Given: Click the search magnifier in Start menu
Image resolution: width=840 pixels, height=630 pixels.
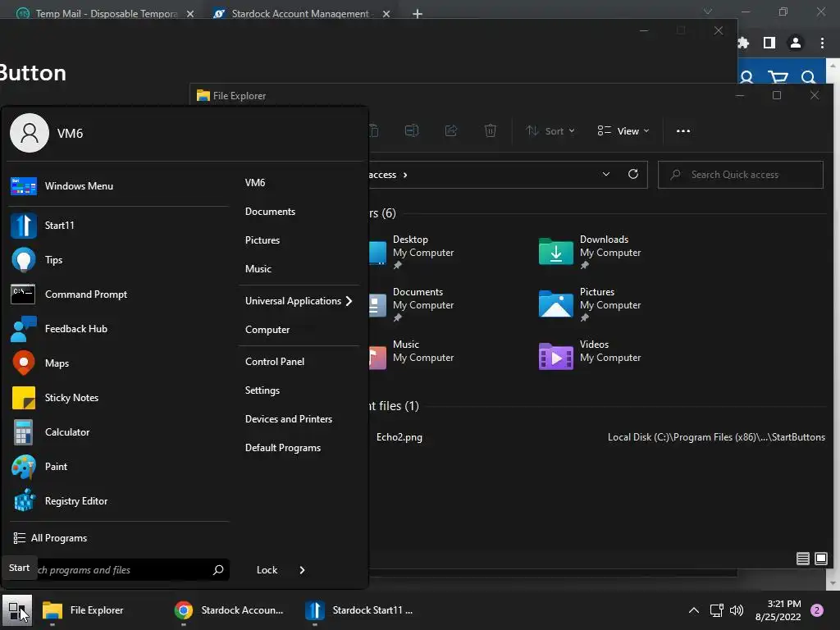Looking at the screenshot, I should click(218, 570).
